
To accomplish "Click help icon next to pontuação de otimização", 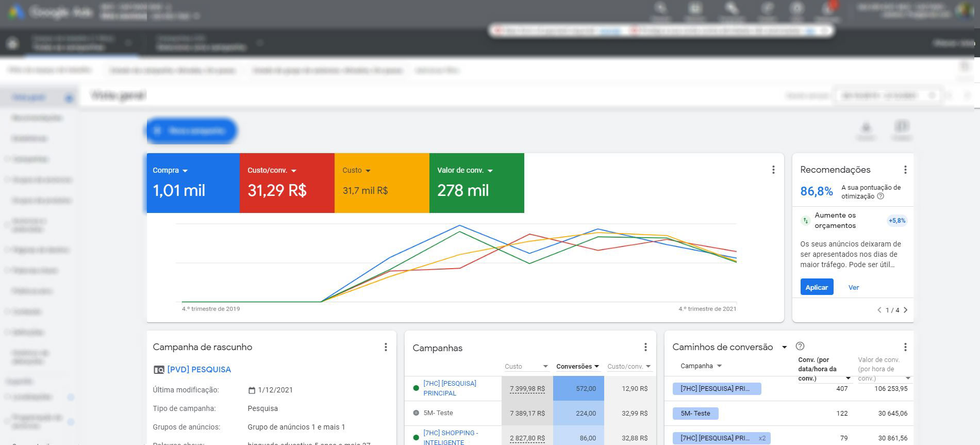I will pyautogui.click(x=881, y=196).
